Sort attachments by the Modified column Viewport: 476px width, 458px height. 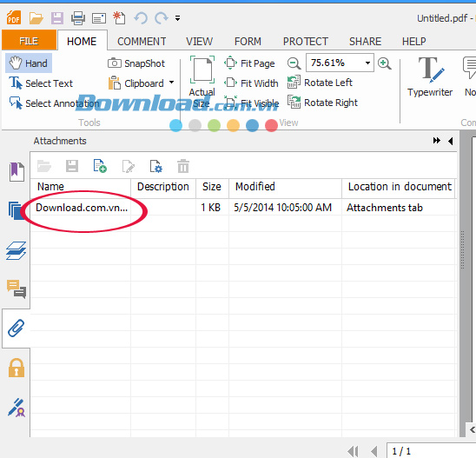286,187
